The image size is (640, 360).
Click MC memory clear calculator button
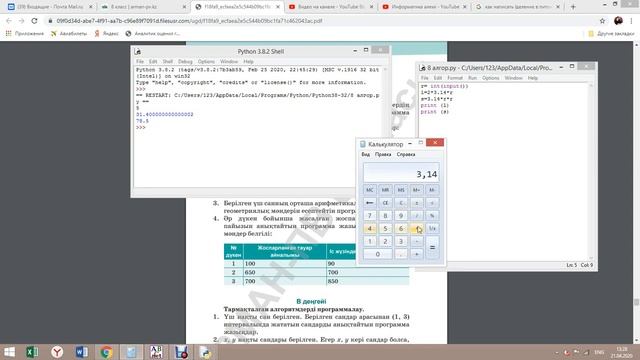tap(369, 190)
